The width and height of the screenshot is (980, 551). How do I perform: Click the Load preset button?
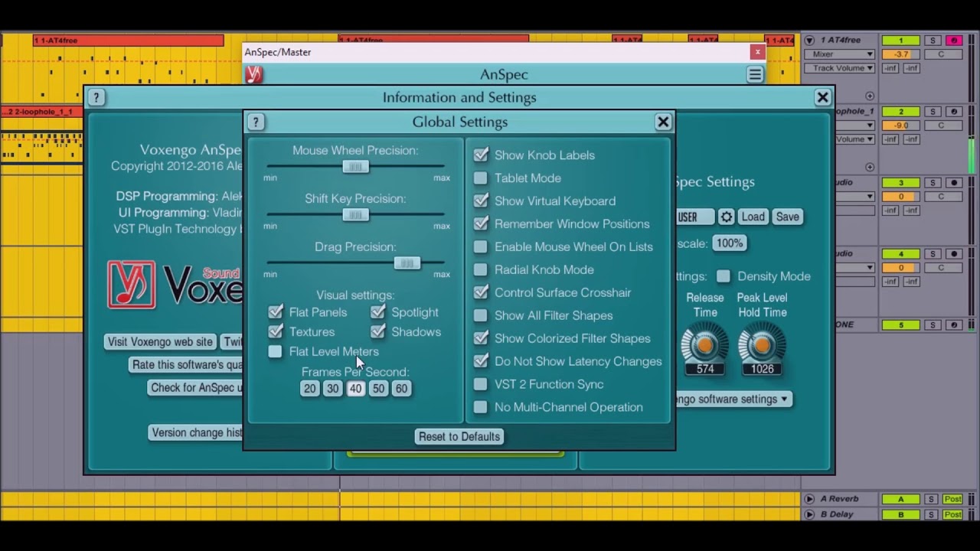753,217
